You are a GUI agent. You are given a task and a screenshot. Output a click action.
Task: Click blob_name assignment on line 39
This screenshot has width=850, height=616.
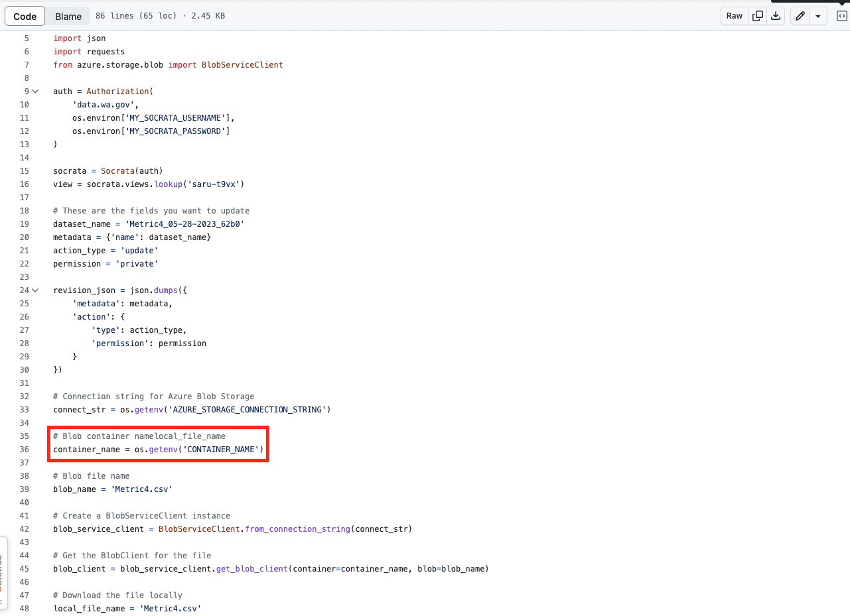tap(113, 489)
